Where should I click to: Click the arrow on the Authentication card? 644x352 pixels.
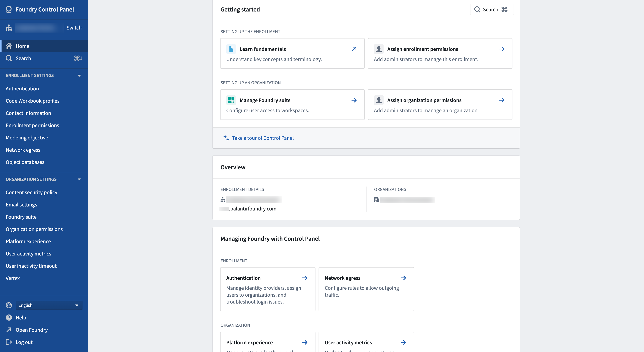click(305, 278)
